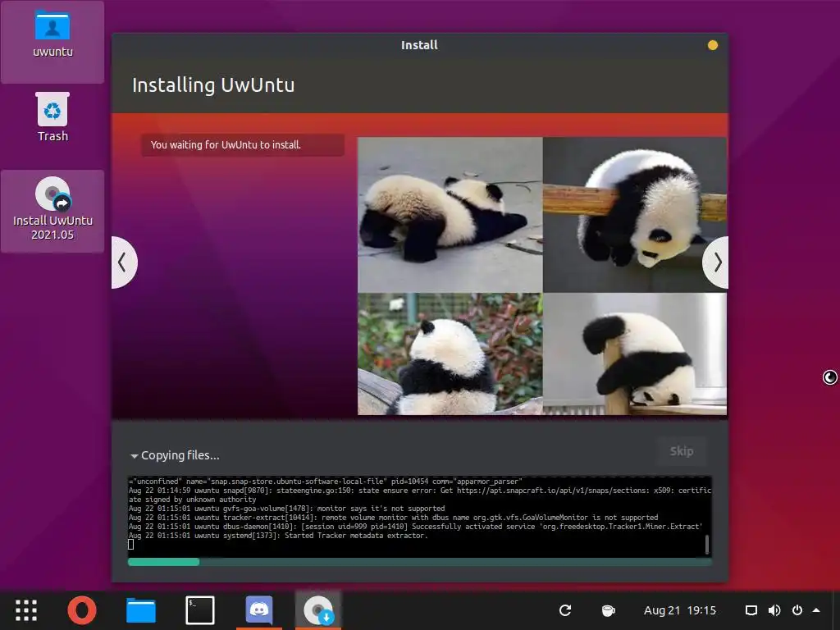Open the clock showing Aug 21 19:15
The image size is (840, 630).
coord(680,610)
